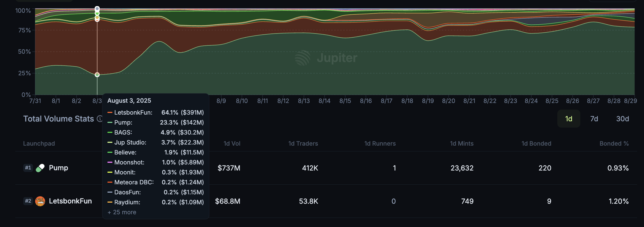Click the '50%' label on the y-axis
The width and height of the screenshot is (644, 227).
[x=24, y=51]
